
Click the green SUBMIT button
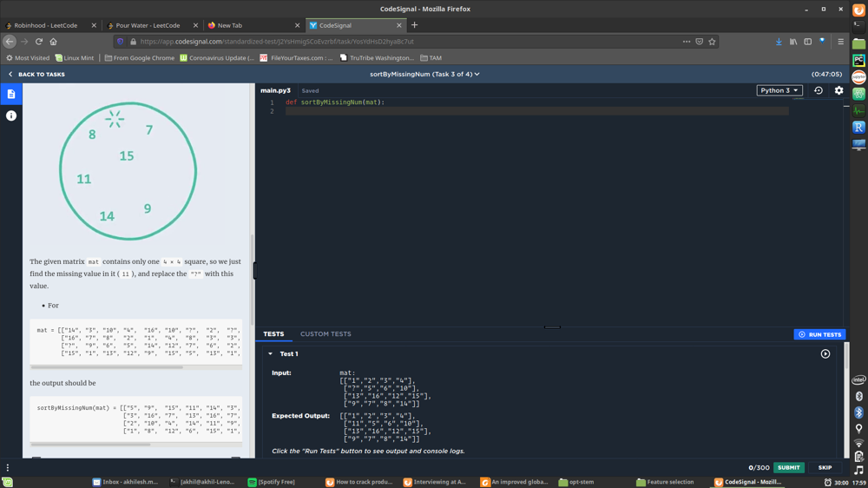click(x=789, y=467)
